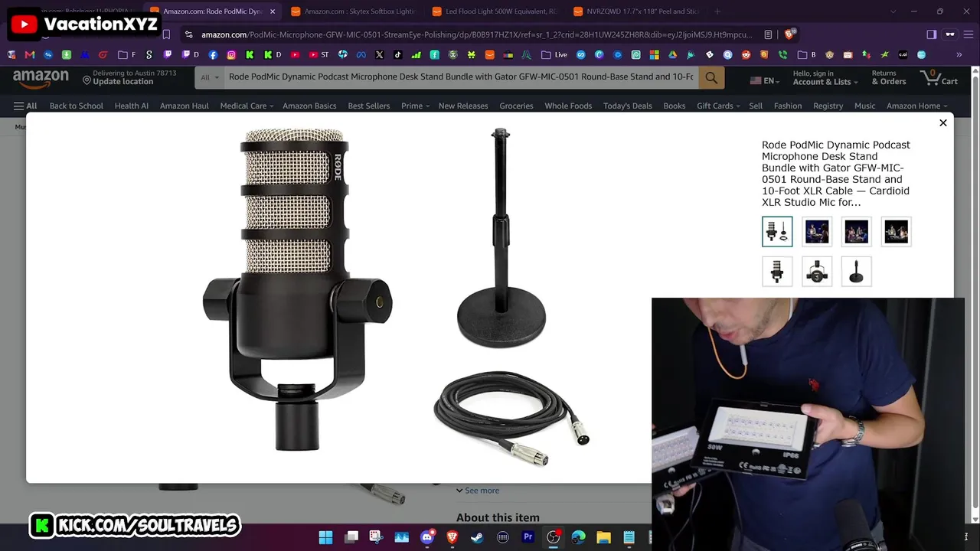The height and width of the screenshot is (551, 980).
Task: Open the Windows Start menu
Action: click(x=325, y=537)
